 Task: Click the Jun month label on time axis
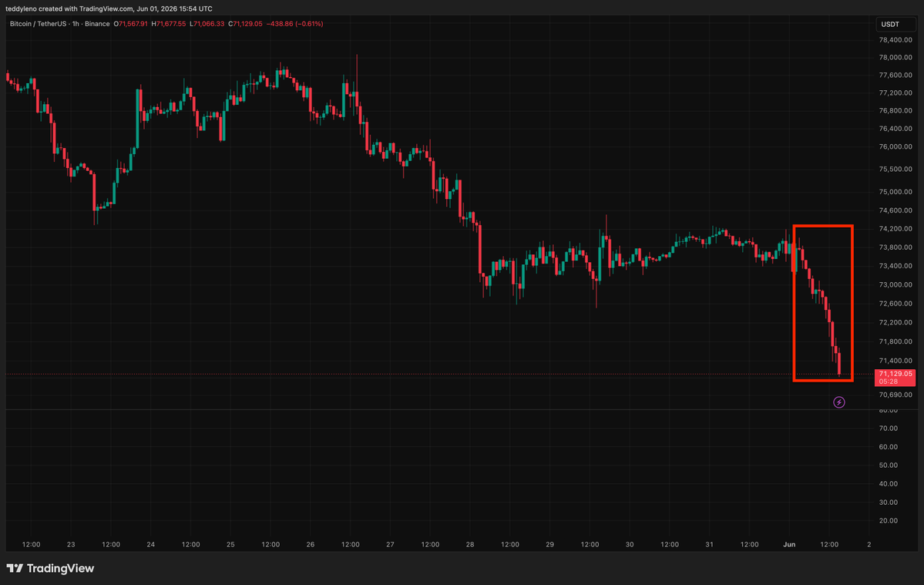click(x=789, y=545)
